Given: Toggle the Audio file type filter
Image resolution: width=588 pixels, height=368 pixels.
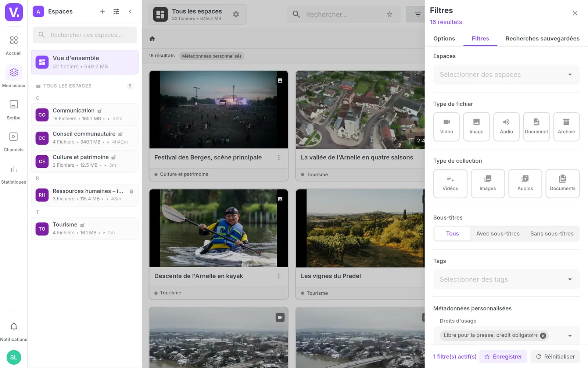Looking at the screenshot, I should point(506,127).
